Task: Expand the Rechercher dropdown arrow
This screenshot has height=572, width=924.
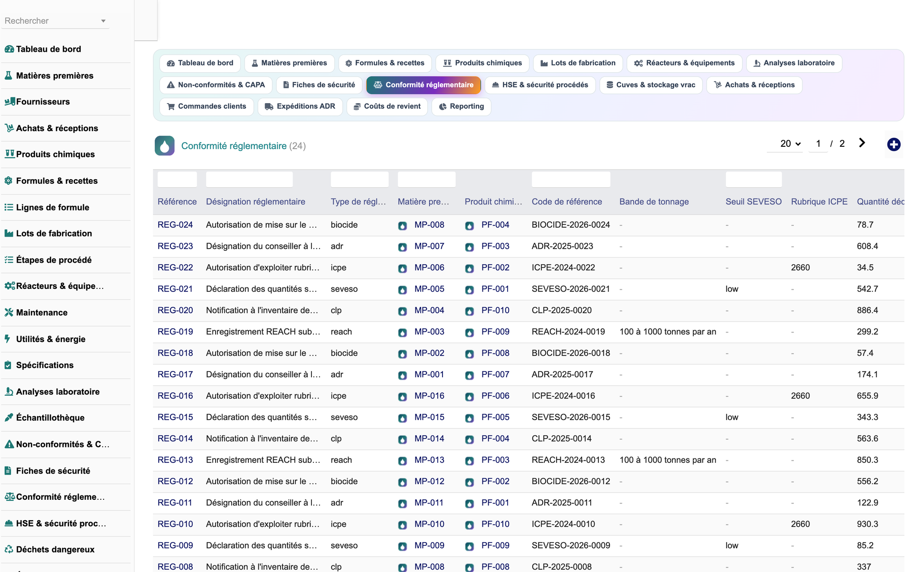Action: coord(103,21)
